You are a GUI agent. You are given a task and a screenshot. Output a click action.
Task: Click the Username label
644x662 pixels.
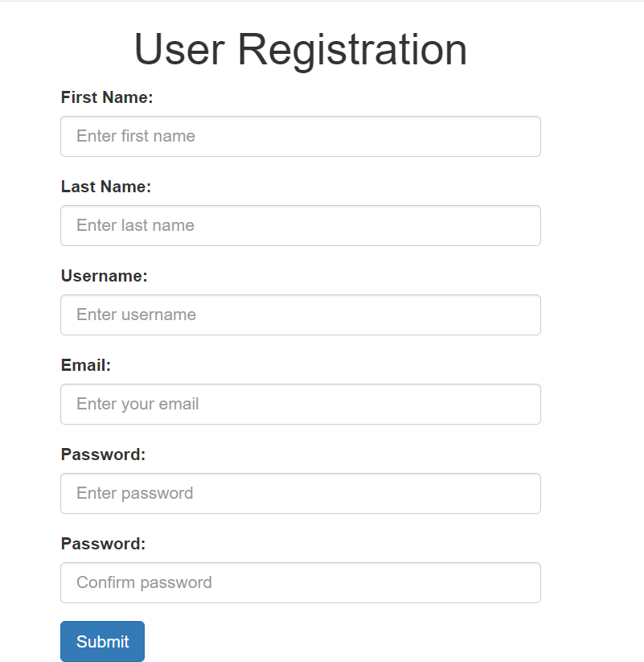pyautogui.click(x=104, y=276)
